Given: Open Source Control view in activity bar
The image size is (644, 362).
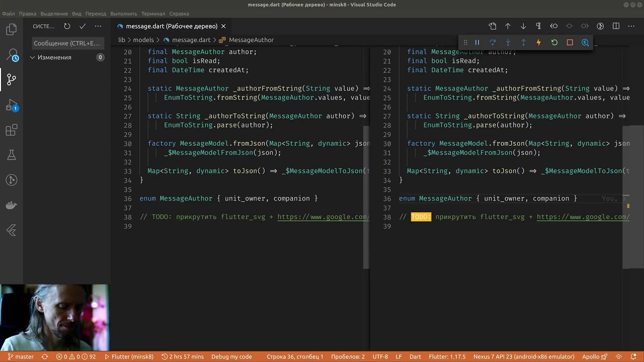Looking at the screenshot, I should point(11,79).
